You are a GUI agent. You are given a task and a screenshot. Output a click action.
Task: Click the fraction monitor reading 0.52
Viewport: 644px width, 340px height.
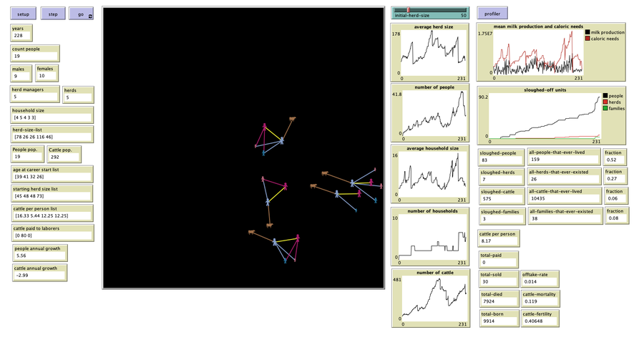615,157
